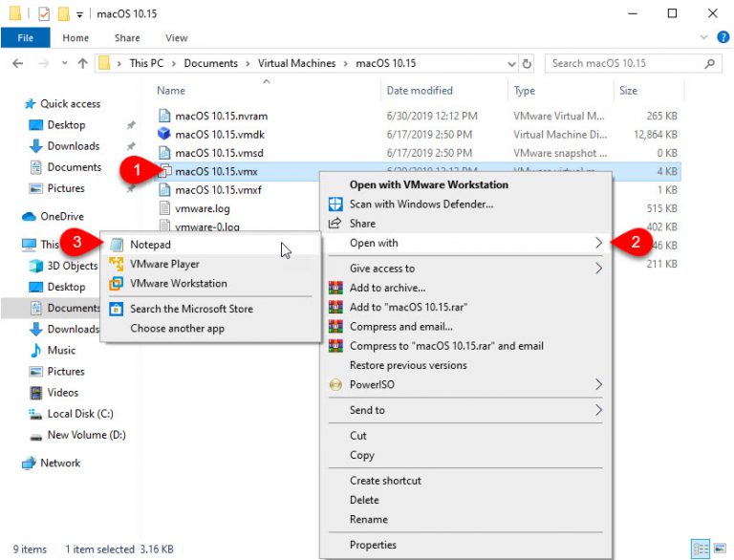
Task: Open the View ribbon tab
Action: pyautogui.click(x=176, y=38)
